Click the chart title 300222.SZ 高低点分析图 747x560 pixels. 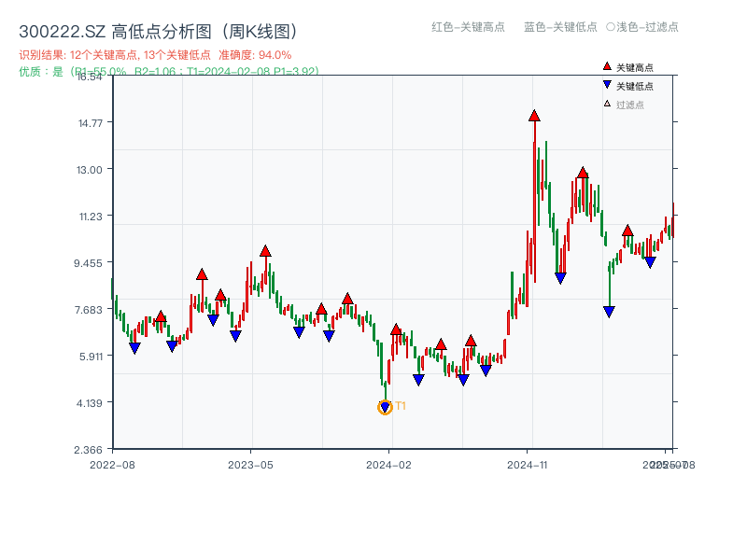[159, 32]
